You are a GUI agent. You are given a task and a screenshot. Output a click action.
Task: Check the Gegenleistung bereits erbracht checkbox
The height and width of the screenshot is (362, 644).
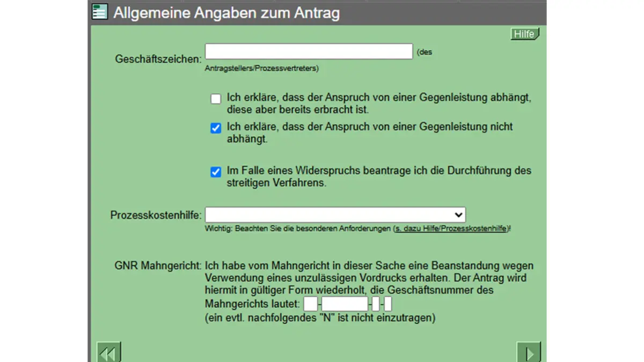point(216,99)
